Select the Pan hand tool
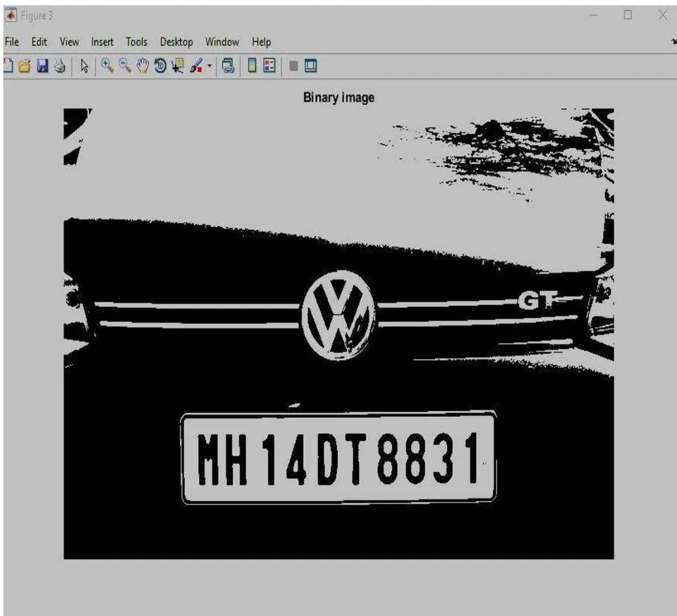677x616 pixels. (142, 66)
